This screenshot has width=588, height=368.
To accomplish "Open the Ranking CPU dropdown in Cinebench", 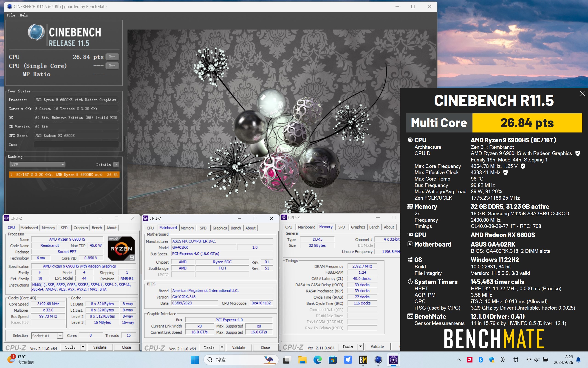I will [x=37, y=164].
